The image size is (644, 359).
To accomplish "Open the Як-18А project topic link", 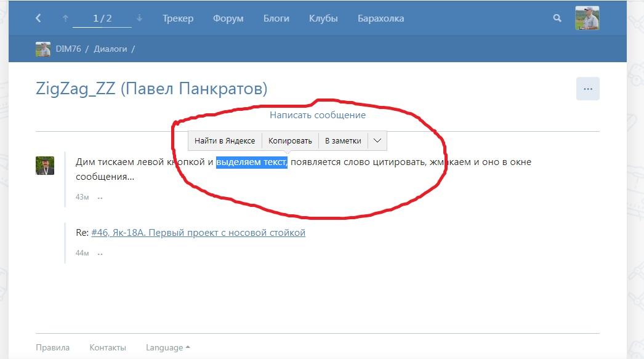I will 198,233.
